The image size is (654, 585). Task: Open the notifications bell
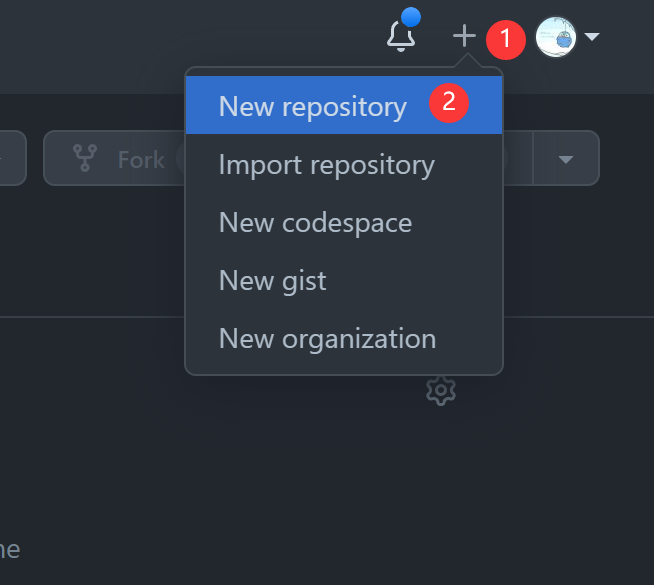401,37
